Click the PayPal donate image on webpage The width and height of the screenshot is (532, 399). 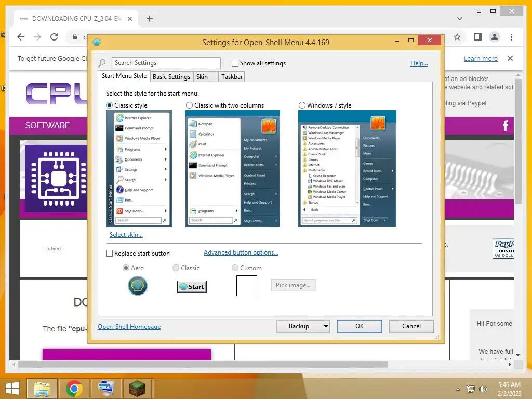(503, 249)
